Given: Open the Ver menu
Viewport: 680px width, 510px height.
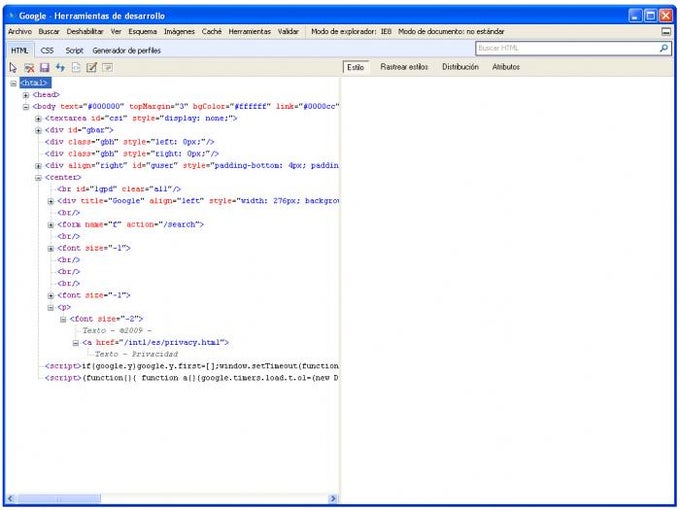Looking at the screenshot, I should tap(116, 32).
